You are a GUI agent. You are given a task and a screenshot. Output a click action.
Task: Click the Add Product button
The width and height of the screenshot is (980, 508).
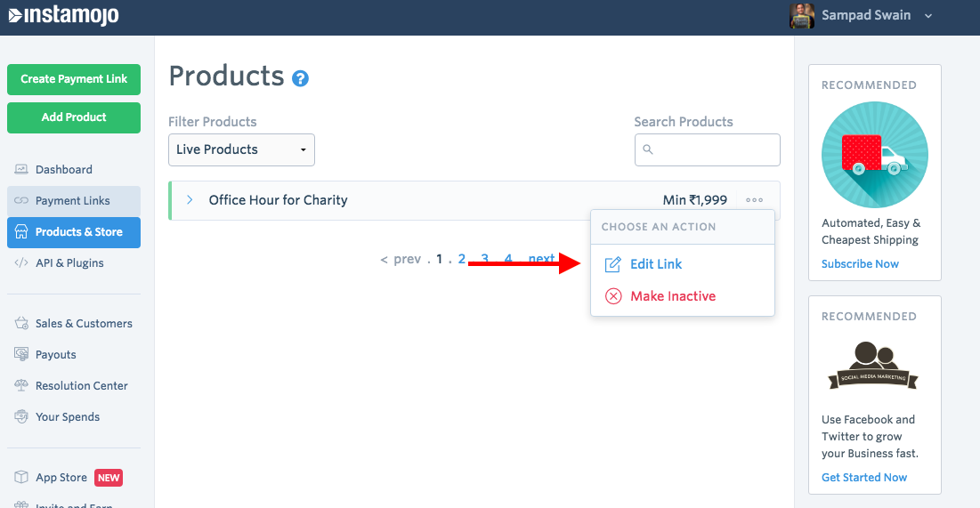[74, 117]
